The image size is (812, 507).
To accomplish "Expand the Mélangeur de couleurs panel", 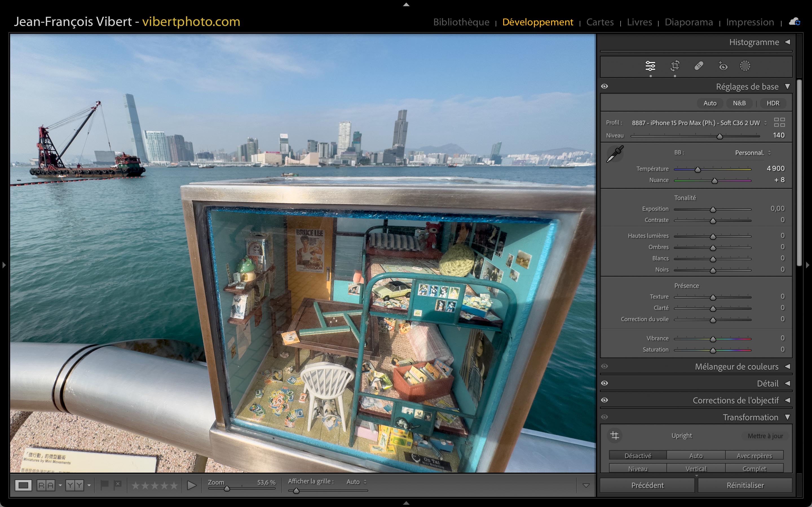I will (x=787, y=366).
